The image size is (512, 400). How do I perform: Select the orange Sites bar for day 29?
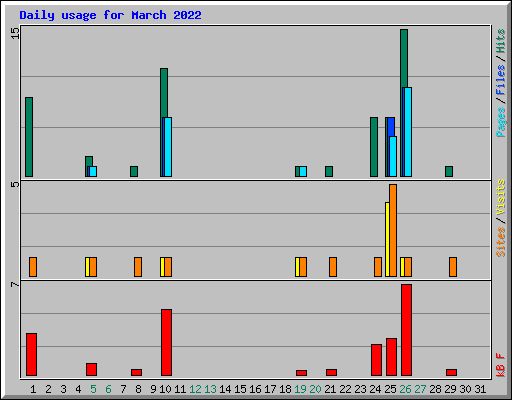453,267
